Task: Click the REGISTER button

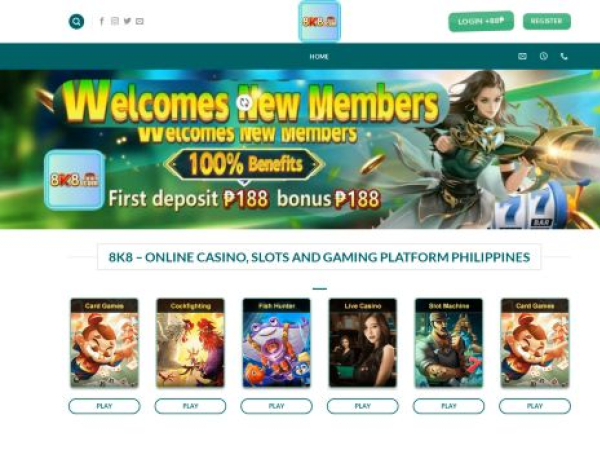Action: point(546,21)
